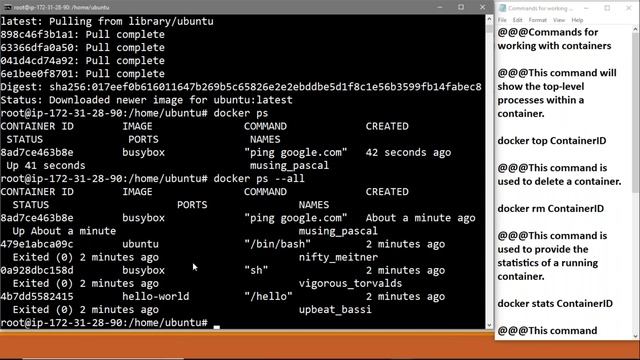
Task: Open the Edit menu in Notepad
Action: coord(518,20)
